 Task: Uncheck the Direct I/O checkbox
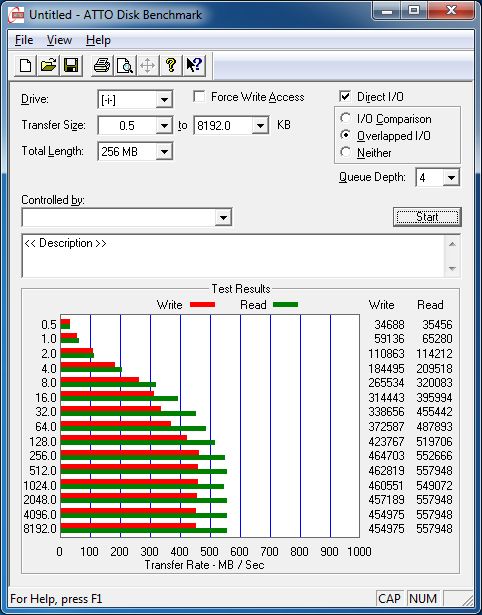pyautogui.click(x=345, y=96)
